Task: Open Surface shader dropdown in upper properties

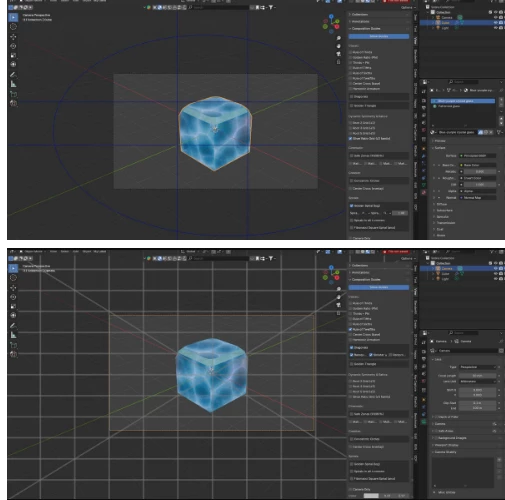Action: [478, 156]
